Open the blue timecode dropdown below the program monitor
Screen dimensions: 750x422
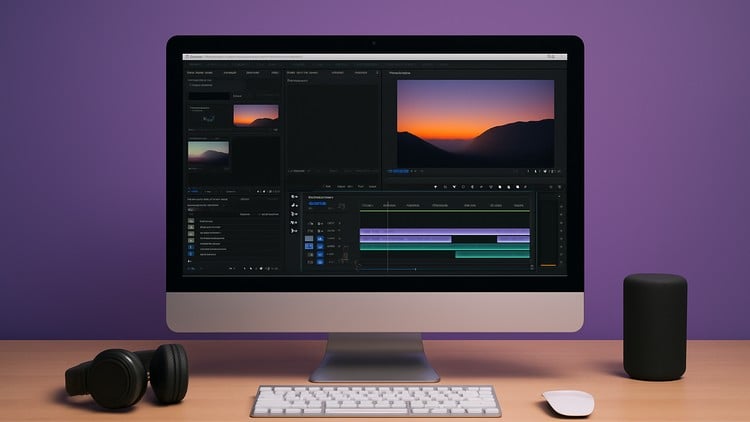pos(402,171)
